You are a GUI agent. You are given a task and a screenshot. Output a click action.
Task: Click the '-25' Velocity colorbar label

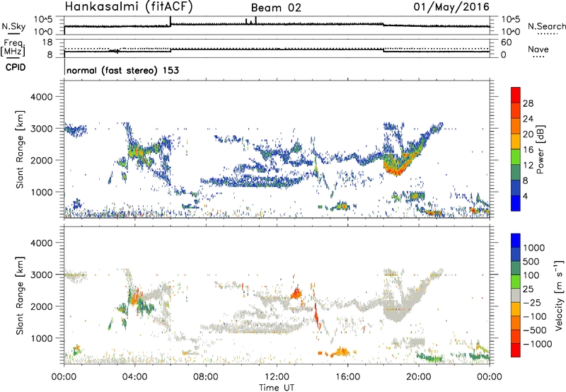point(532,303)
